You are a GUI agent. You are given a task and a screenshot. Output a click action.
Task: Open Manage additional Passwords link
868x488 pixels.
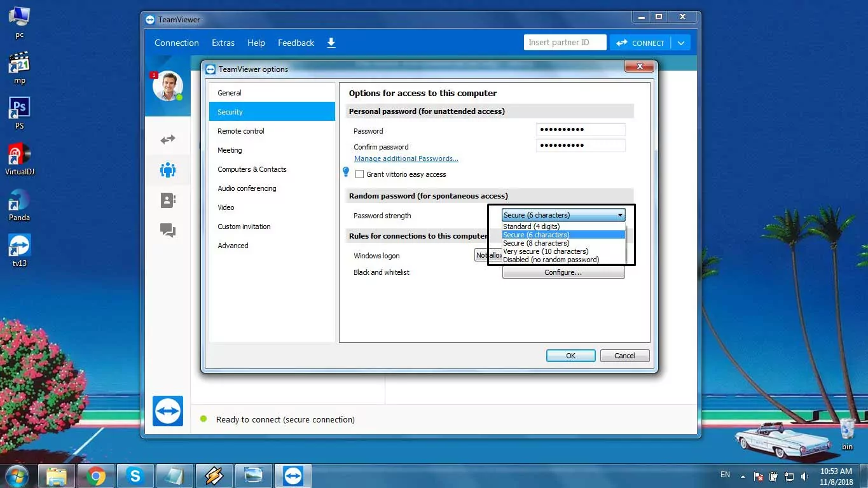click(x=406, y=158)
